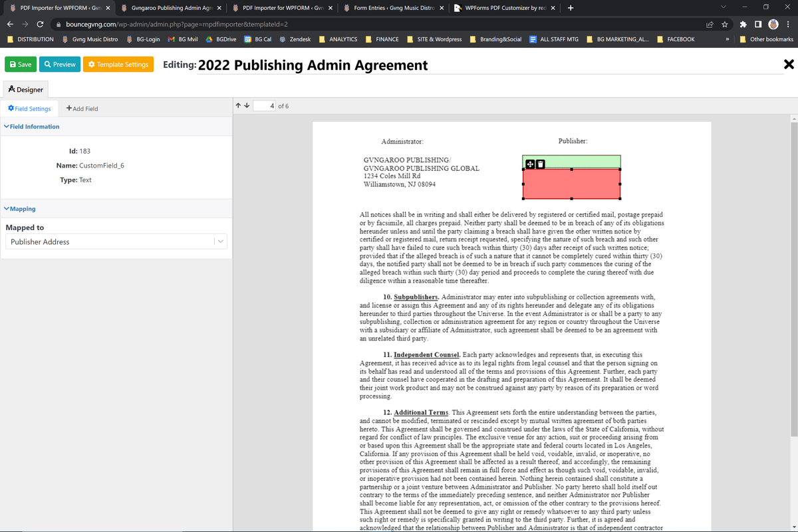The image size is (798, 532).
Task: Show more bookmarks with the double chevron
Action: coord(727,39)
